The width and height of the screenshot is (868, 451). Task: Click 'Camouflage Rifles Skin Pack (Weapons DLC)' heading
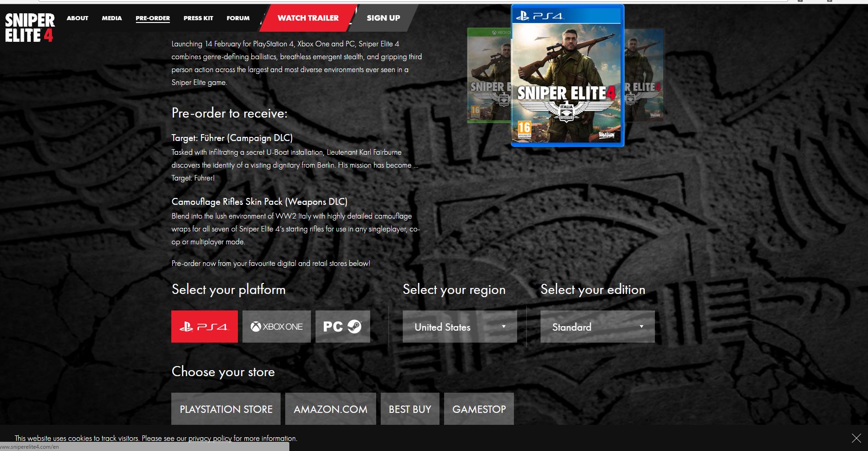(x=259, y=202)
